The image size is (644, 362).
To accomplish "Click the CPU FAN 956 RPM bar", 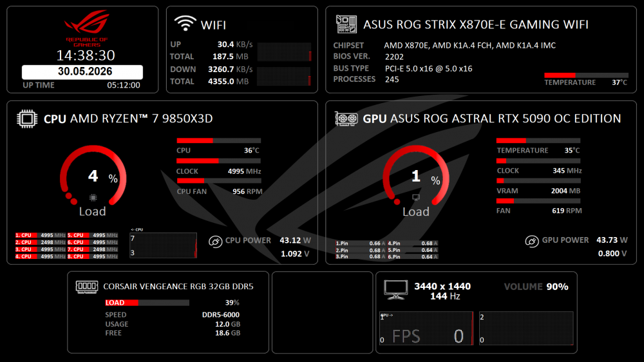I will click(x=218, y=181).
